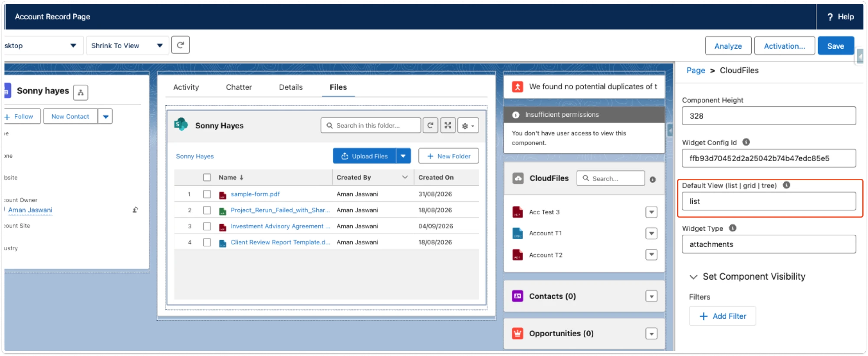This screenshot has width=868, height=356.
Task: Open the Upload Files dropdown arrow
Action: pos(403,156)
